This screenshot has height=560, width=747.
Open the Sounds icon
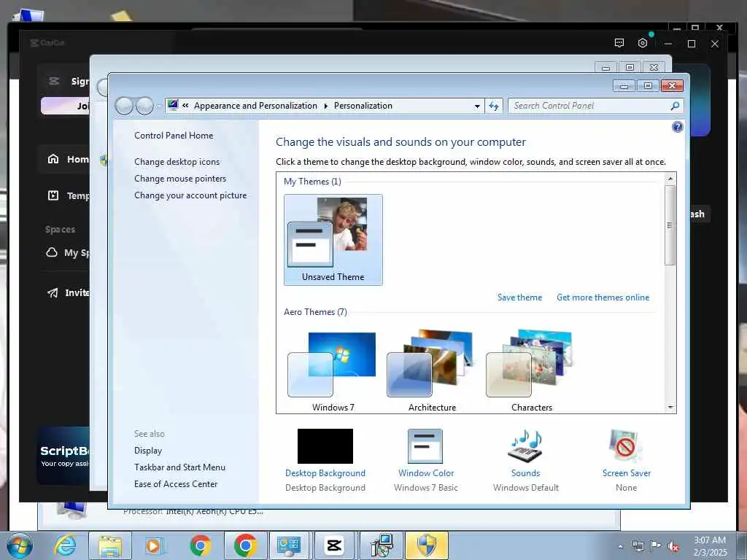[x=525, y=446]
